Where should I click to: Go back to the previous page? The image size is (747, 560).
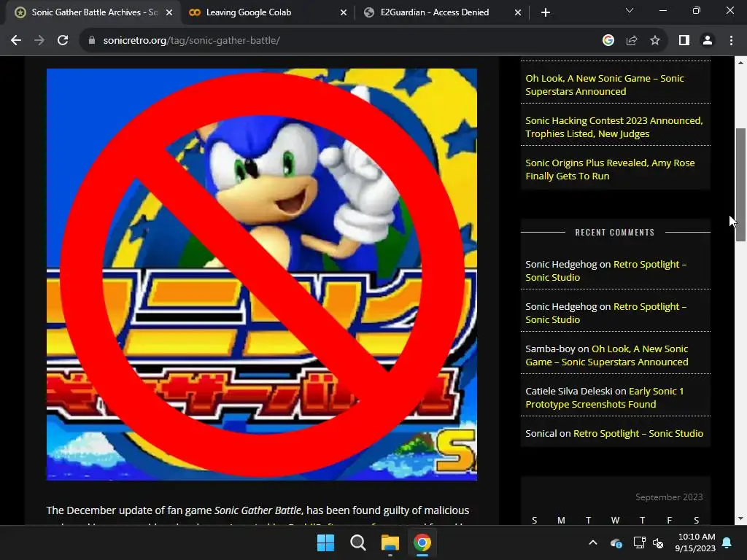tap(16, 41)
